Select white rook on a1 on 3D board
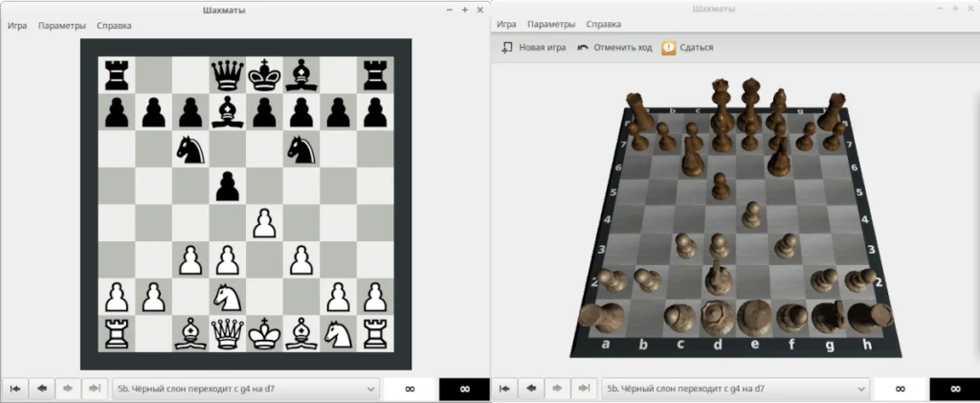 (x=602, y=317)
